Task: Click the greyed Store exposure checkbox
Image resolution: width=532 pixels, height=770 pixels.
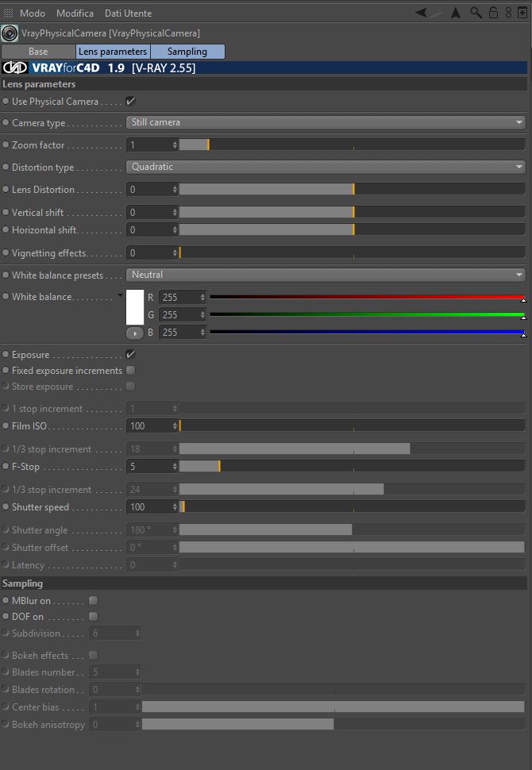Action: pos(131,387)
